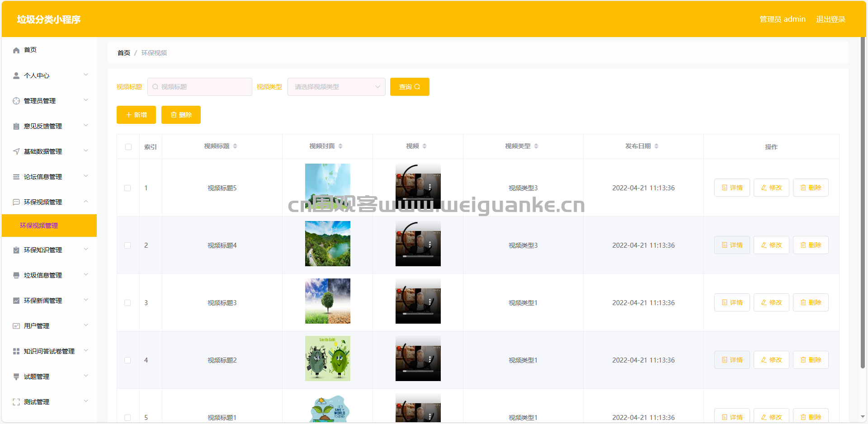This screenshot has width=868, height=424.
Task: Expand 管理员管理 with its chevron
Action: click(86, 100)
